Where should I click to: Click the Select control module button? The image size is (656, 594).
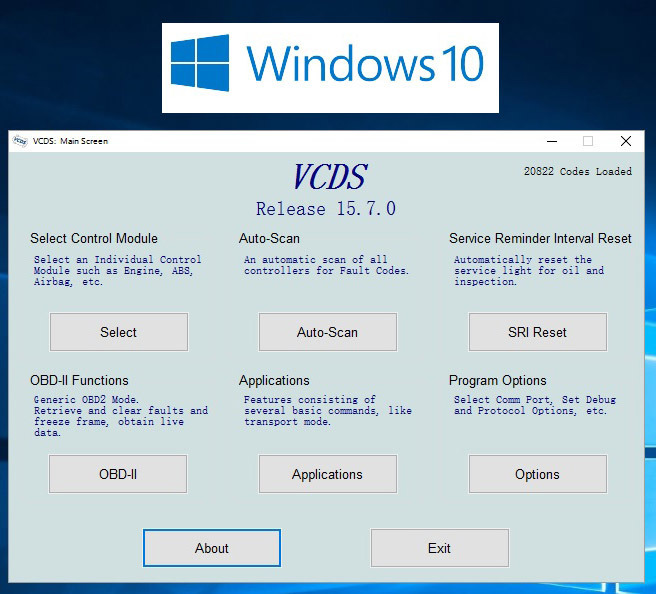point(119,332)
